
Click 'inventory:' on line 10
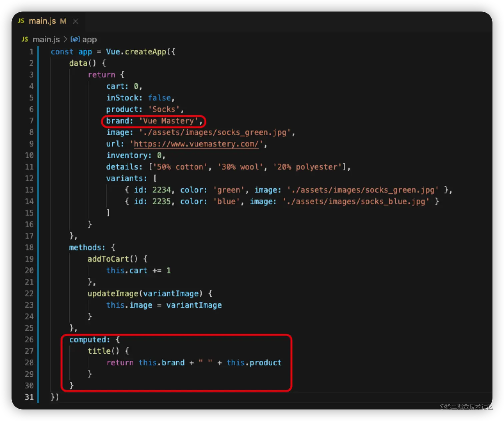[x=129, y=155]
